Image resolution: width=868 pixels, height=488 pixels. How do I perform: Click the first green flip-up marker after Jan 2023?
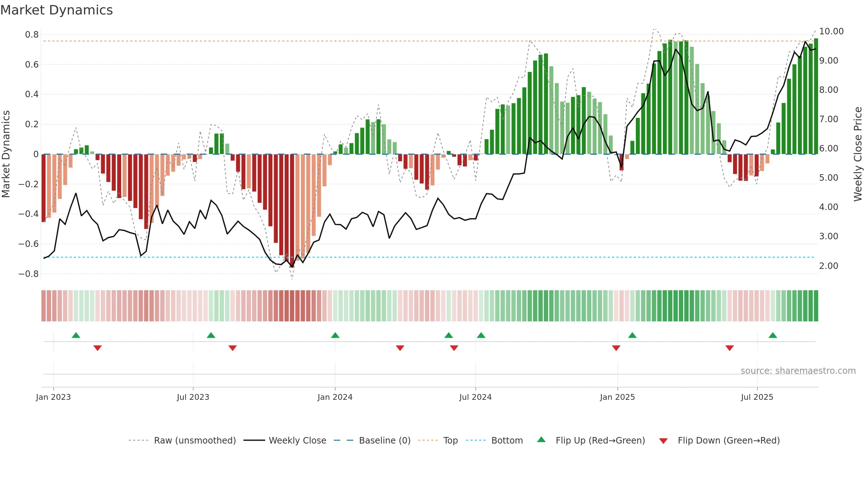tap(76, 335)
